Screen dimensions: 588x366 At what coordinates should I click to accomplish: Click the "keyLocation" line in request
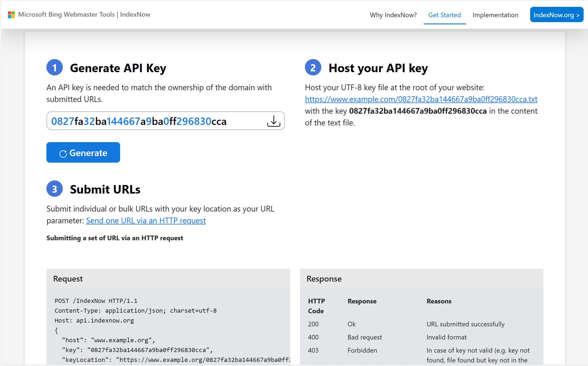(x=176, y=360)
